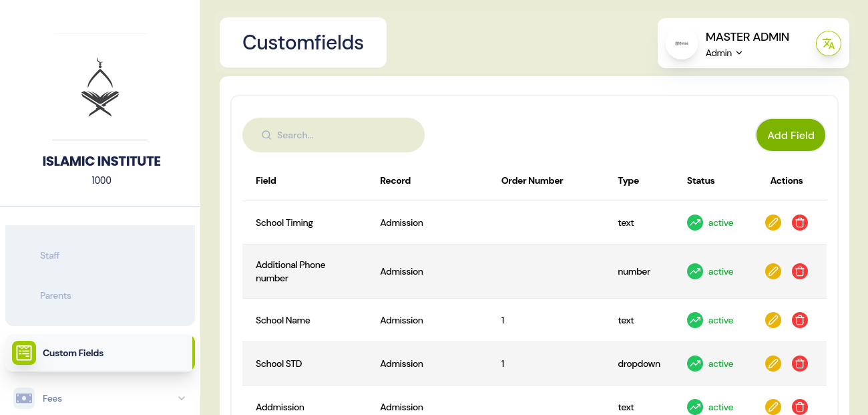
Task: Toggle active status of School Timing
Action: [x=695, y=223]
